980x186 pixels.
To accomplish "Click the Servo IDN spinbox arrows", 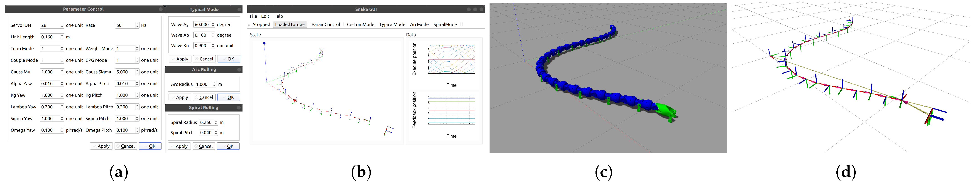I will [x=62, y=25].
